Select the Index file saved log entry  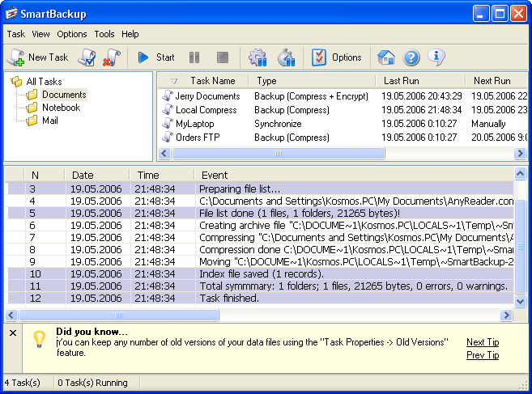[x=259, y=274]
